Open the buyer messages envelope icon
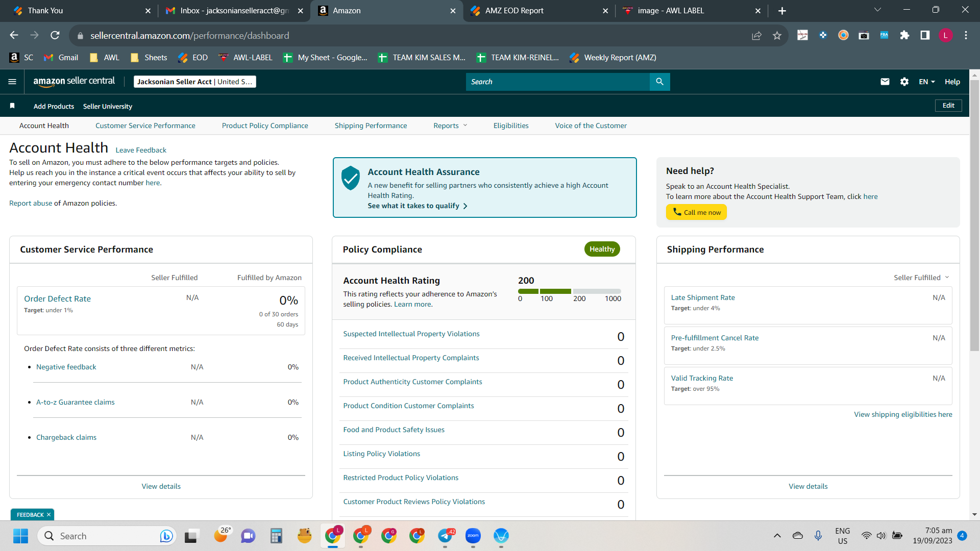The image size is (980, 551). coord(885,82)
